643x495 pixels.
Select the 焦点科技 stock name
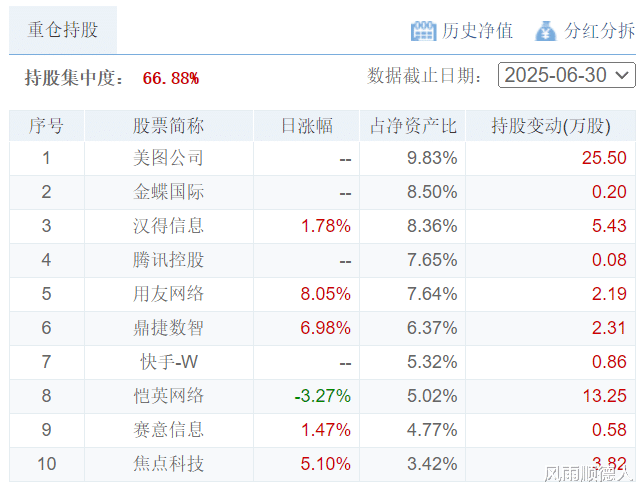(x=169, y=464)
